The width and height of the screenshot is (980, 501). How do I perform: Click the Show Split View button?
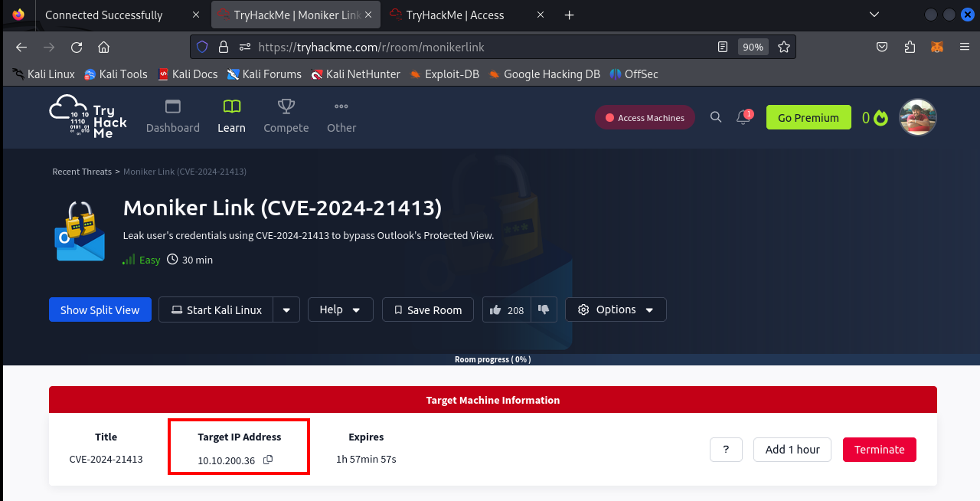click(100, 309)
